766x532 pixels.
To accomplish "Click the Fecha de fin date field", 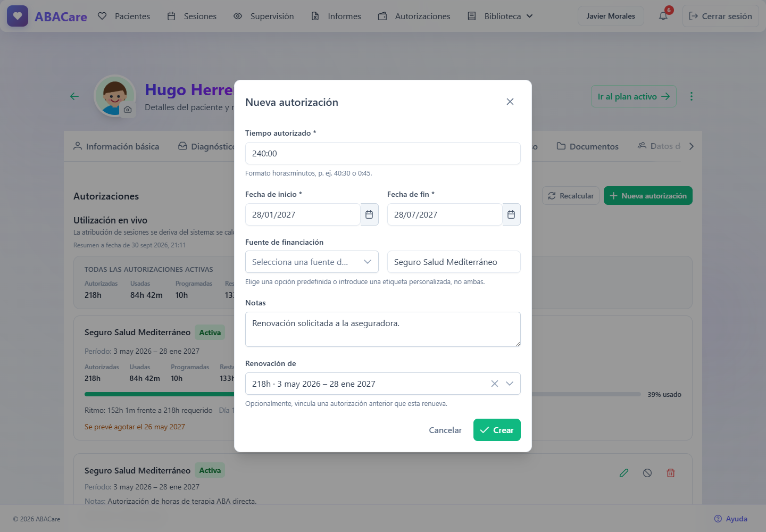I will click(445, 214).
